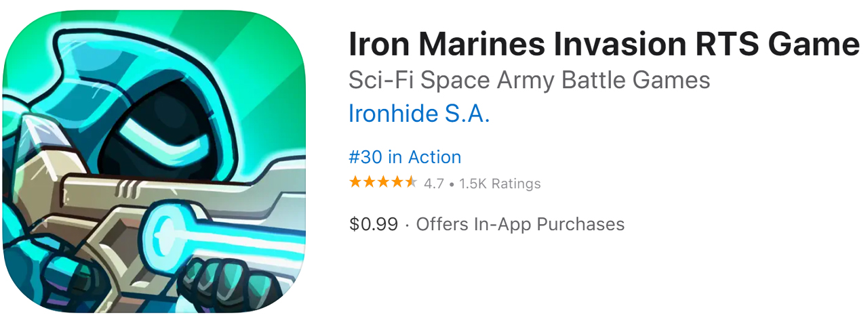Click the third orange rating star
The width and height of the screenshot is (868, 323).
(382, 182)
